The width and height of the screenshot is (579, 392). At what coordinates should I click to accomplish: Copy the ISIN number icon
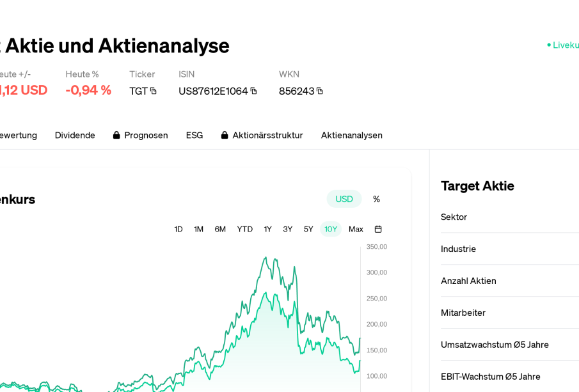(x=253, y=91)
